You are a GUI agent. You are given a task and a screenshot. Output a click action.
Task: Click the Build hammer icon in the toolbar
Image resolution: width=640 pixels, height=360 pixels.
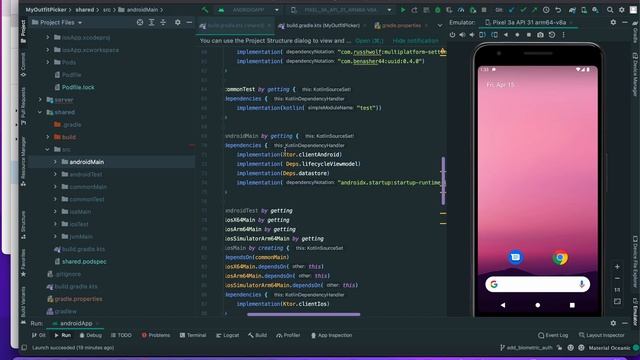(x=205, y=10)
